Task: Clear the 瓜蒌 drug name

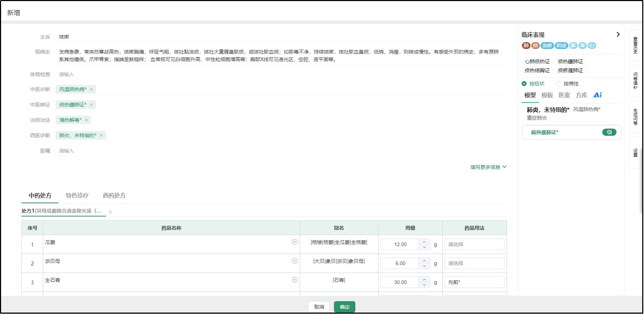Action: pyautogui.click(x=295, y=242)
